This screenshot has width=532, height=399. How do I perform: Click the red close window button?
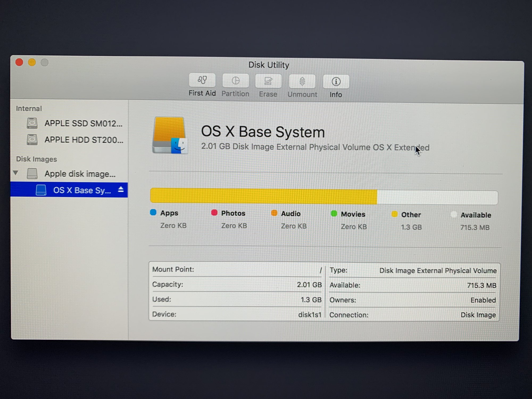(19, 62)
